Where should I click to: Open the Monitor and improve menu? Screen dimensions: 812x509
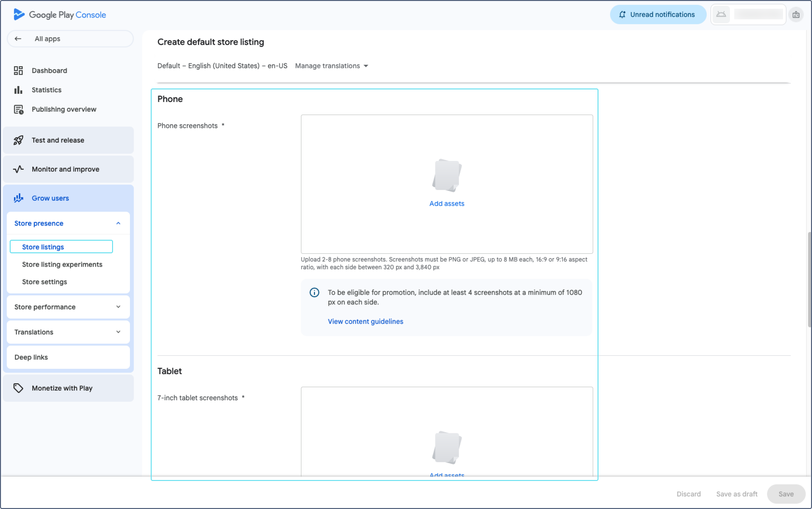coord(68,169)
